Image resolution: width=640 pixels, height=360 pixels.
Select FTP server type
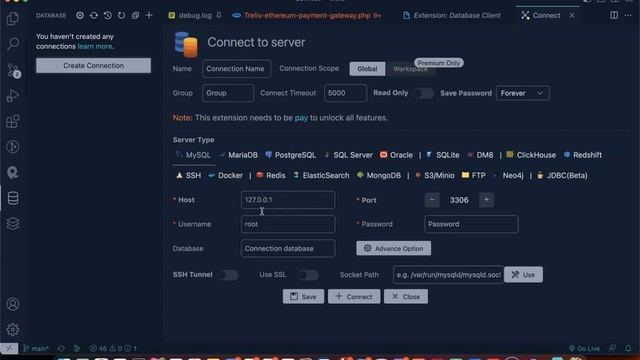473,176
